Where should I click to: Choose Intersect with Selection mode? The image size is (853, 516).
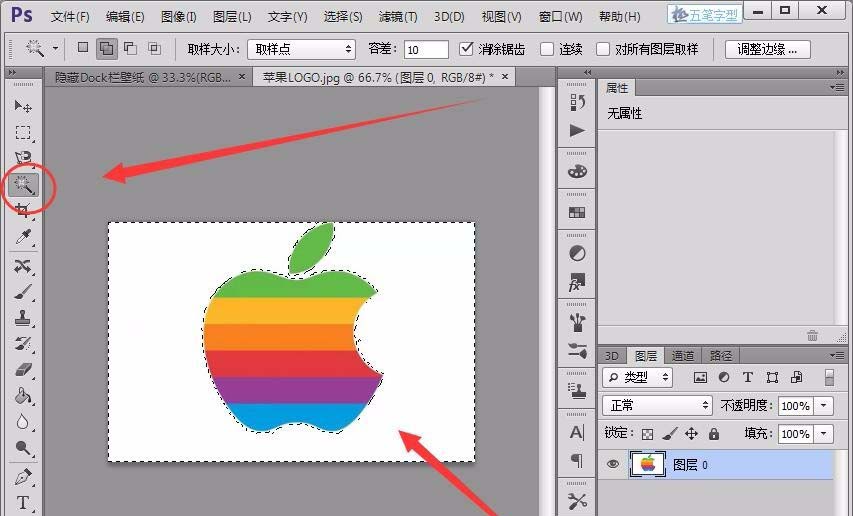click(x=154, y=48)
